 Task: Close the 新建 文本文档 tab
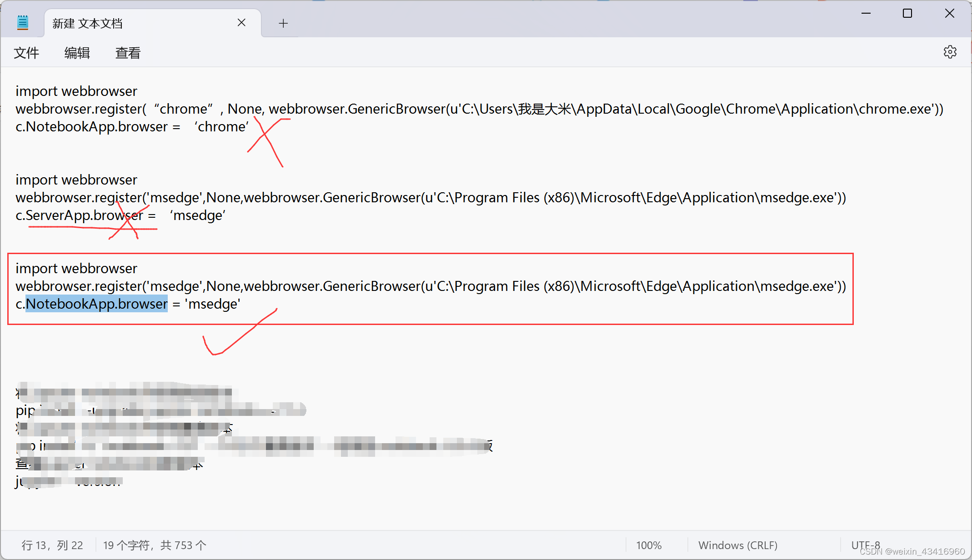click(x=241, y=23)
